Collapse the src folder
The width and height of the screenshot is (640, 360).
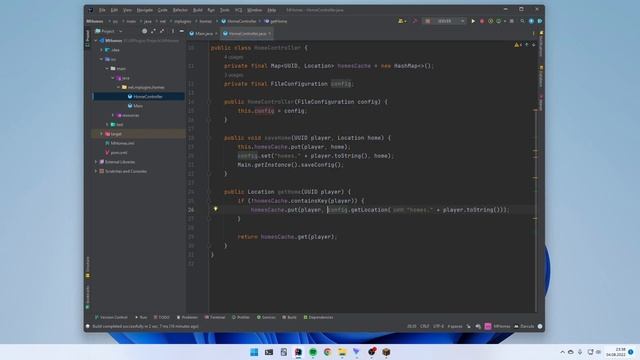click(102, 59)
